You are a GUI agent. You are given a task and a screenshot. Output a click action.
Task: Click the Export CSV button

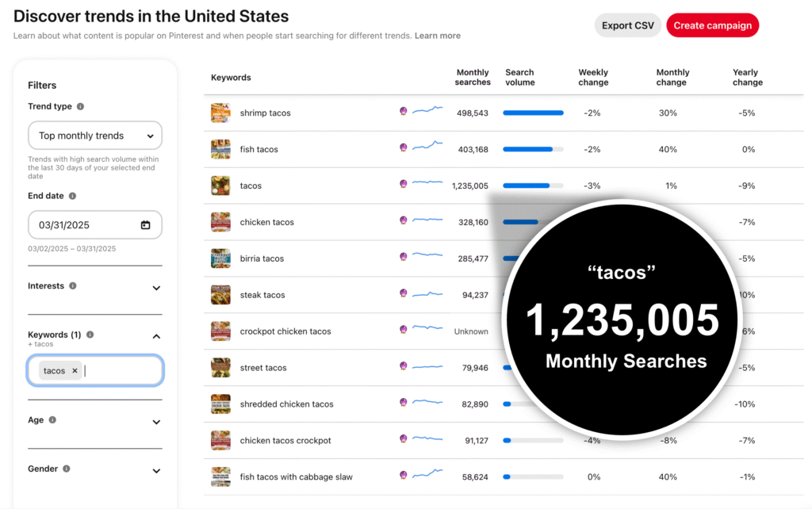(x=627, y=25)
